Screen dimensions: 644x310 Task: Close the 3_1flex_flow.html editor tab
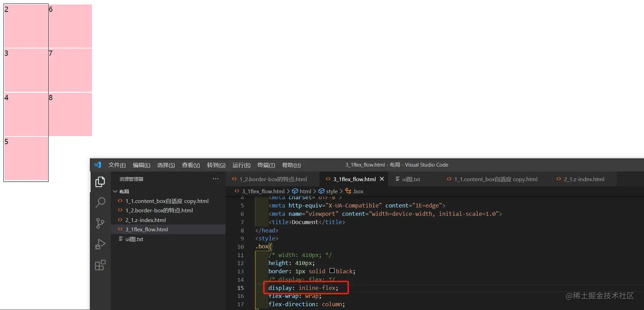point(382,179)
